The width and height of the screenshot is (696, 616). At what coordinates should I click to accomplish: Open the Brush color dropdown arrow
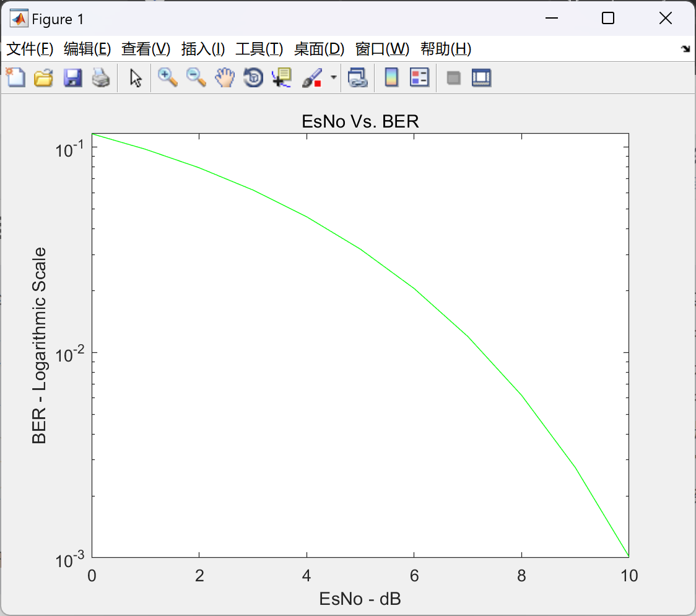(333, 77)
